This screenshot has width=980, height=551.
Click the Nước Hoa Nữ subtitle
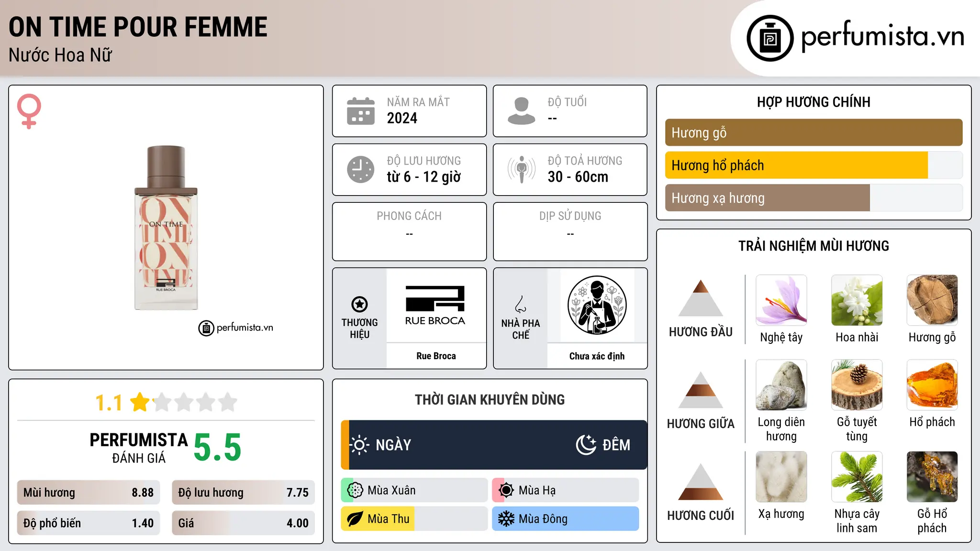(60, 55)
